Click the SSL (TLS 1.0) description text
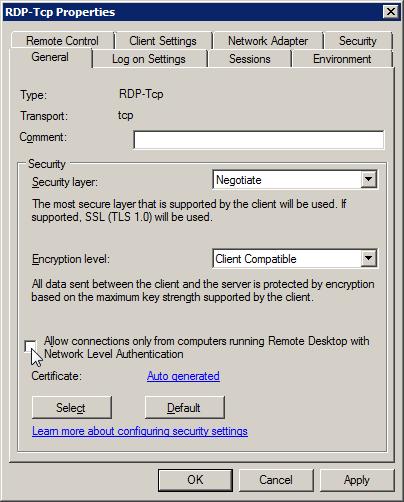Screen dimensions: 404x502 coord(189,210)
